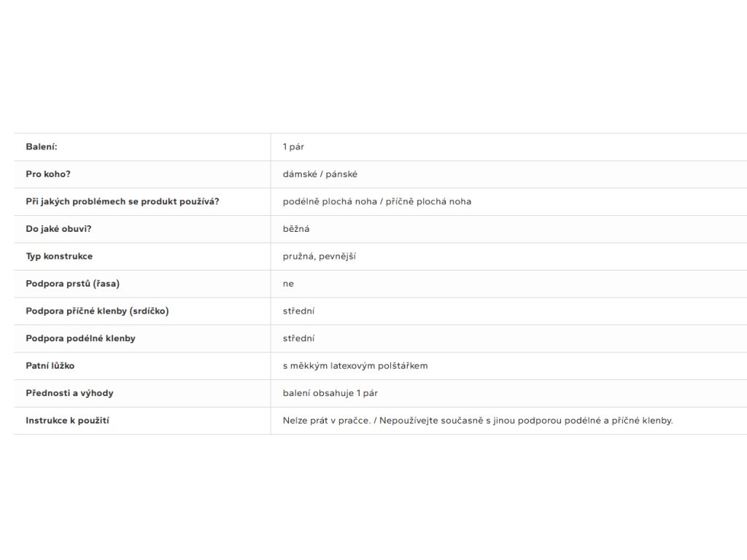Viewport: 747px width, 560px height.
Task: Select the 'dámské / pánské' value
Action: (x=320, y=174)
